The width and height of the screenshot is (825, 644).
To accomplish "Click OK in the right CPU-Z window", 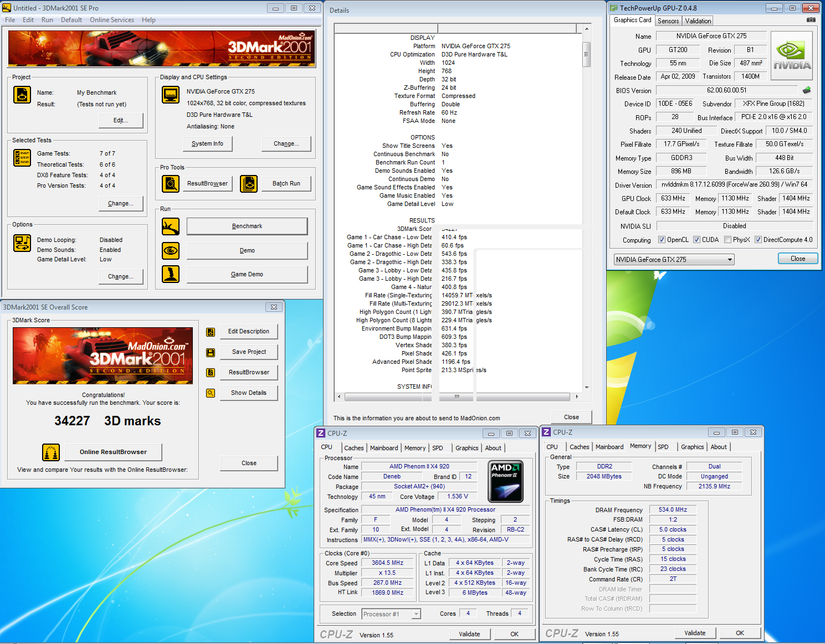I will [740, 633].
